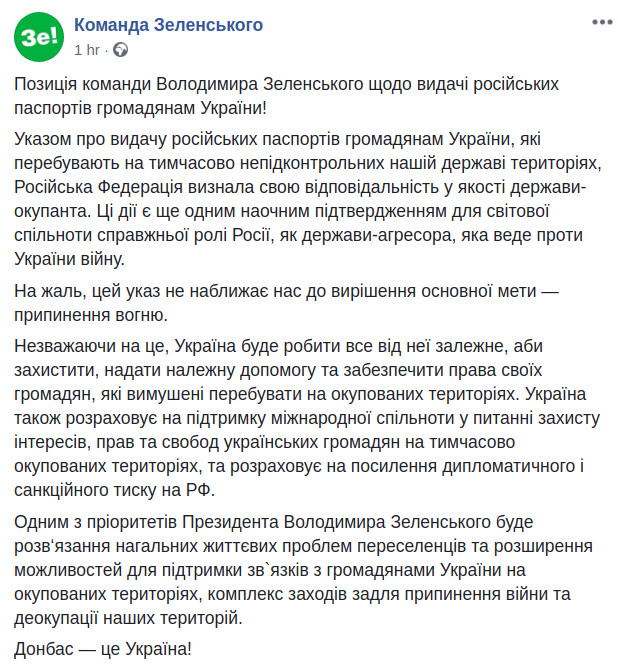The height and width of the screenshot is (664, 618).
Task: Click the final line "Донбас — це Україна!"
Action: (103, 648)
